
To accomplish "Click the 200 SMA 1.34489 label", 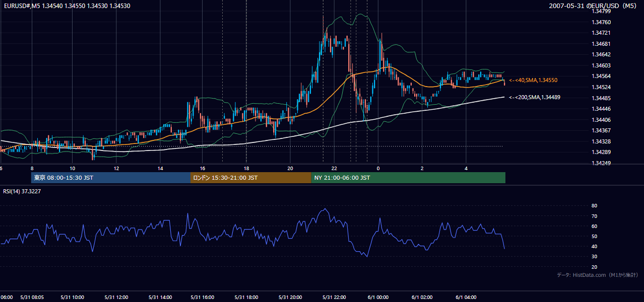I will (x=534, y=97).
